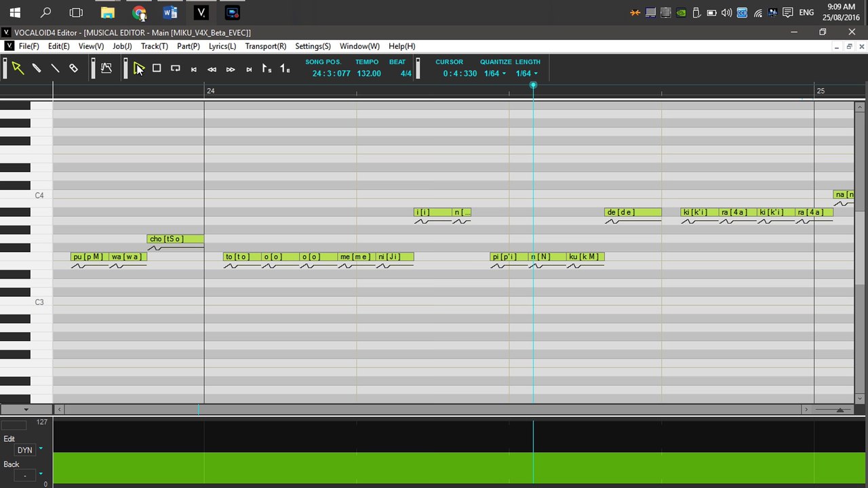Click measure 25 on the ruler
The image size is (868, 488).
click(x=821, y=91)
